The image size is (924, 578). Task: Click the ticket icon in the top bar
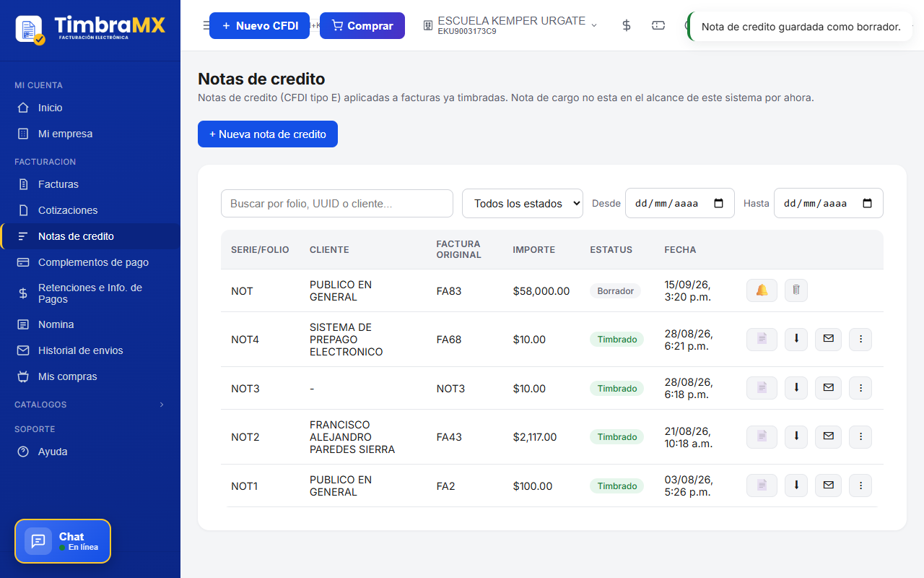658,25
